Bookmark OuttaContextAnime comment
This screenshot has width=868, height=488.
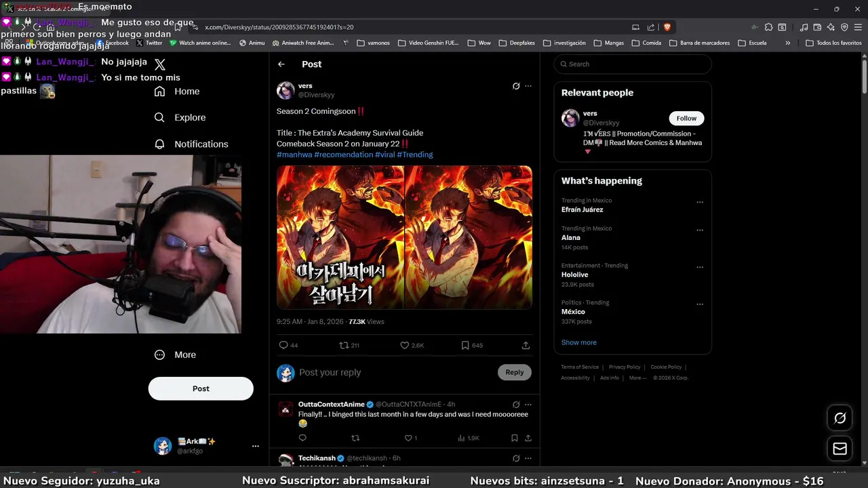click(515, 438)
